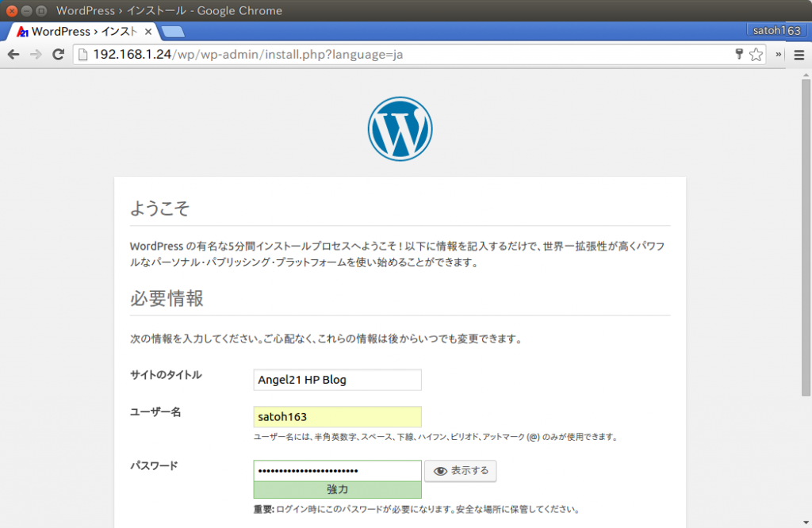Focus the サイトのタイトル input field
The height and width of the screenshot is (528, 812).
click(337, 380)
